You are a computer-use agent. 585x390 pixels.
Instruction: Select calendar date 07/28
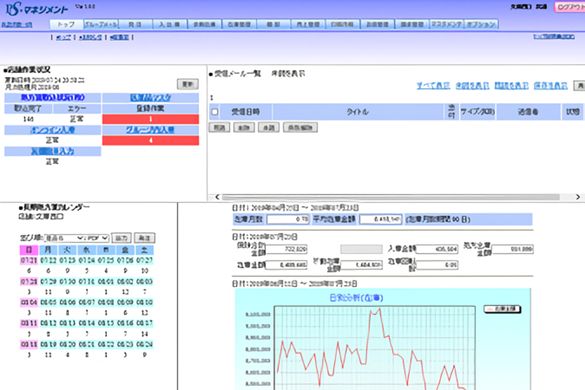(x=29, y=281)
